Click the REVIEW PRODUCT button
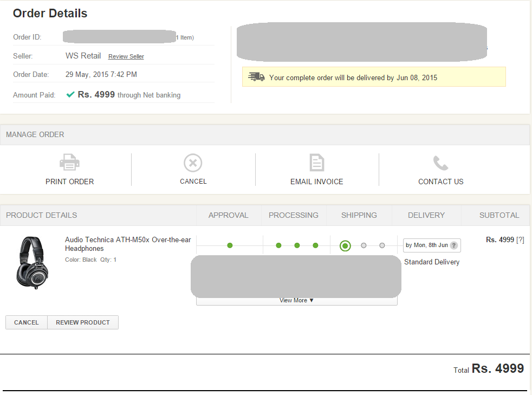This screenshot has height=395, width=532. pyautogui.click(x=83, y=322)
